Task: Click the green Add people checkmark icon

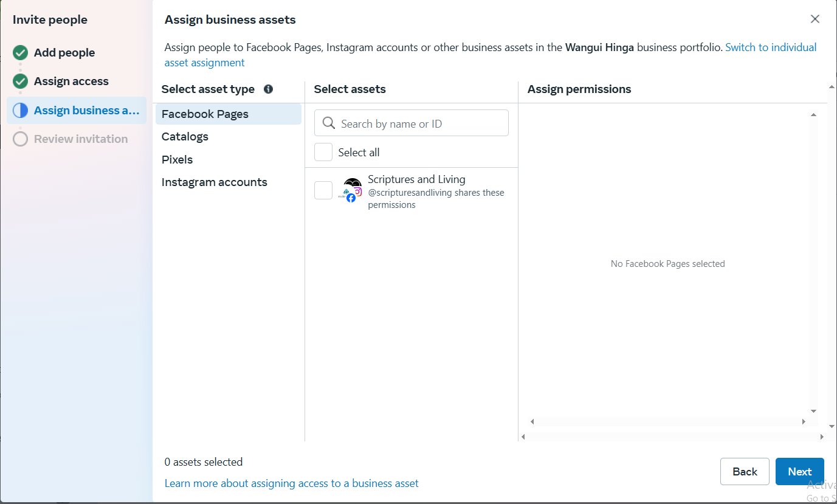Action: coord(21,53)
